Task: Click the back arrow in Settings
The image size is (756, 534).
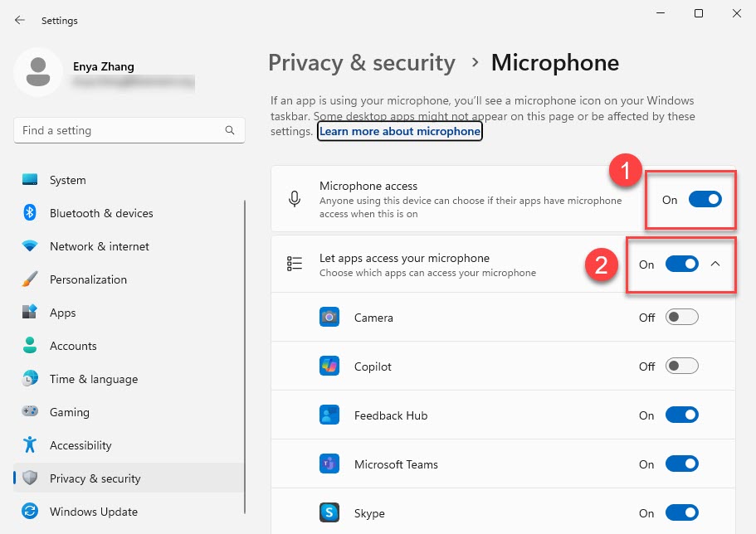Action: click(x=20, y=20)
